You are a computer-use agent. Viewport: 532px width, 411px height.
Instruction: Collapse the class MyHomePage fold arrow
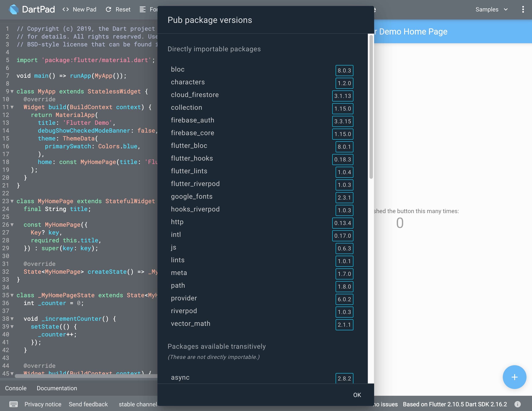point(12,201)
